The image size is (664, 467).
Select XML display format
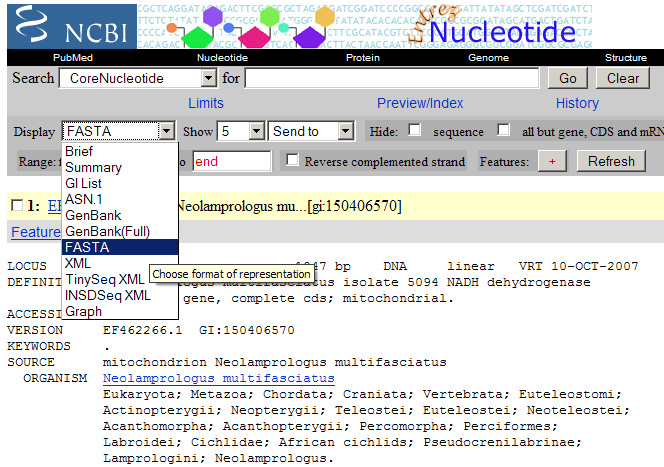[x=120, y=263]
